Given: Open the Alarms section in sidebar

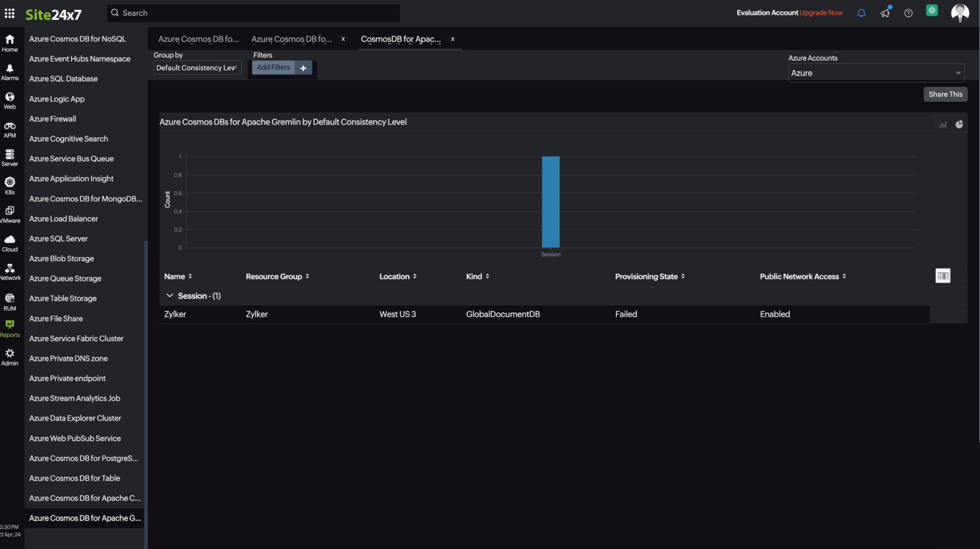Looking at the screenshot, I should point(10,72).
